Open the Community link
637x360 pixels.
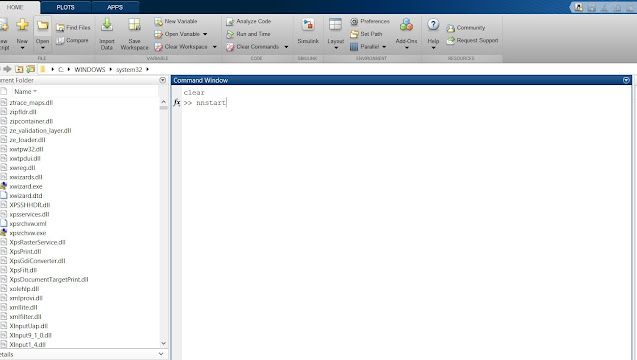point(466,28)
